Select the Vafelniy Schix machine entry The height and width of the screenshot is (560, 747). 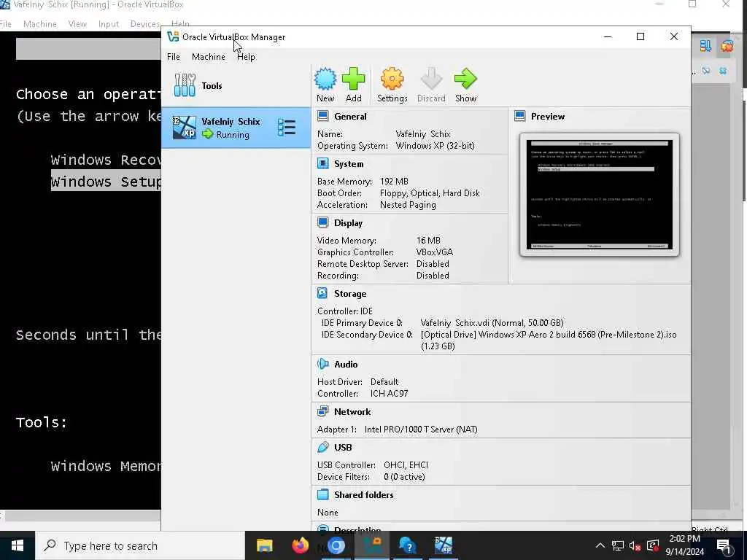pos(236,128)
